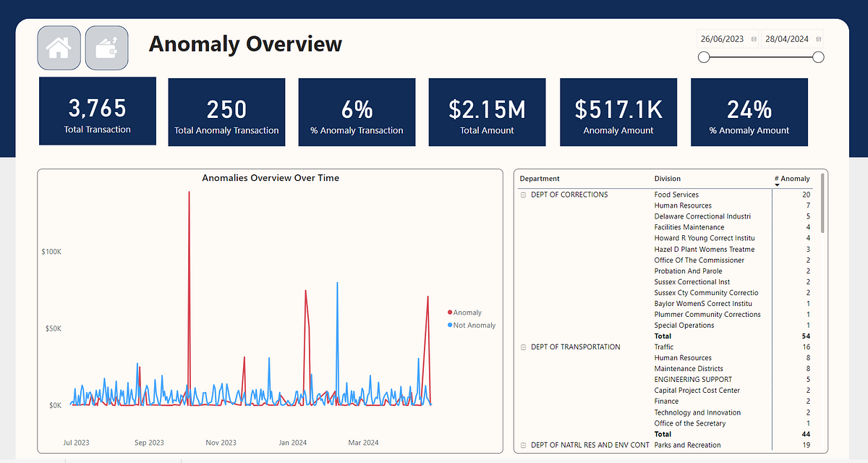Image resolution: width=868 pixels, height=463 pixels.
Task: Collapse the DEPT OF NATRL RES AND ENV CONT group
Action: (522, 444)
